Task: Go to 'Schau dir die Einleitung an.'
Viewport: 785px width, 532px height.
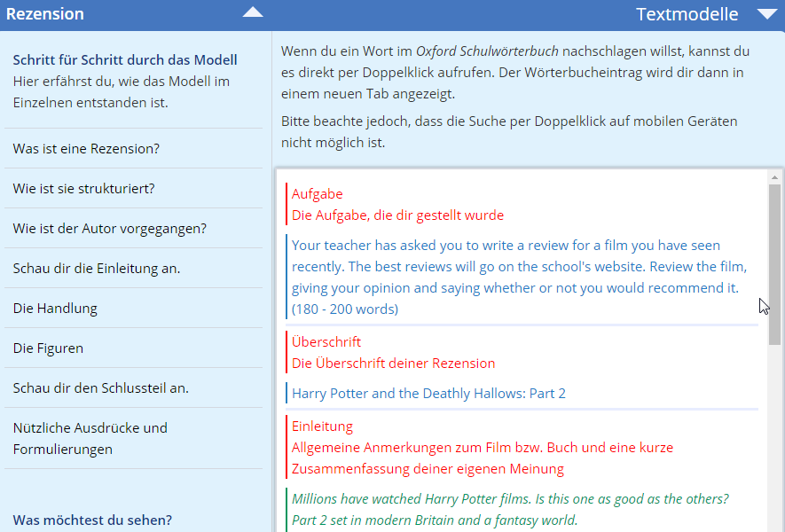Action: click(x=97, y=268)
